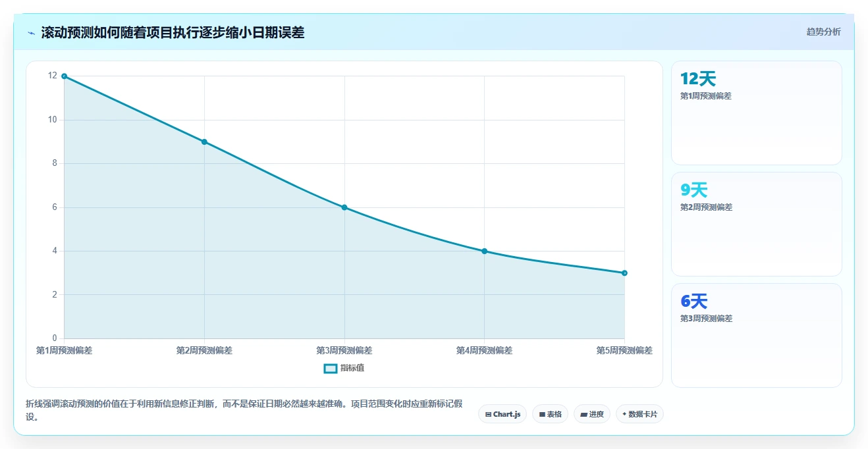
Task: Click the x-axis label 第2周预测偏差
Action: (x=204, y=350)
